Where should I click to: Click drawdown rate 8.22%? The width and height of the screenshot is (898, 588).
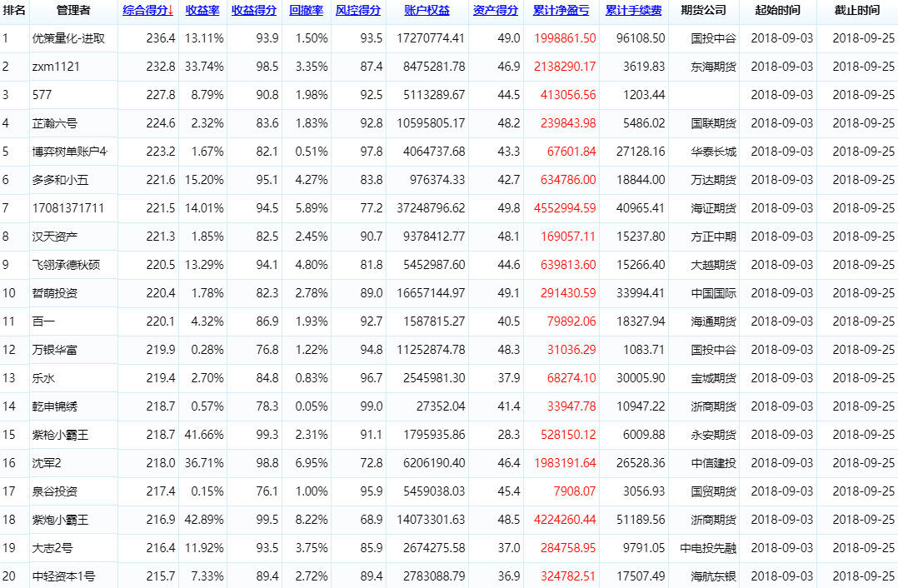(312, 520)
